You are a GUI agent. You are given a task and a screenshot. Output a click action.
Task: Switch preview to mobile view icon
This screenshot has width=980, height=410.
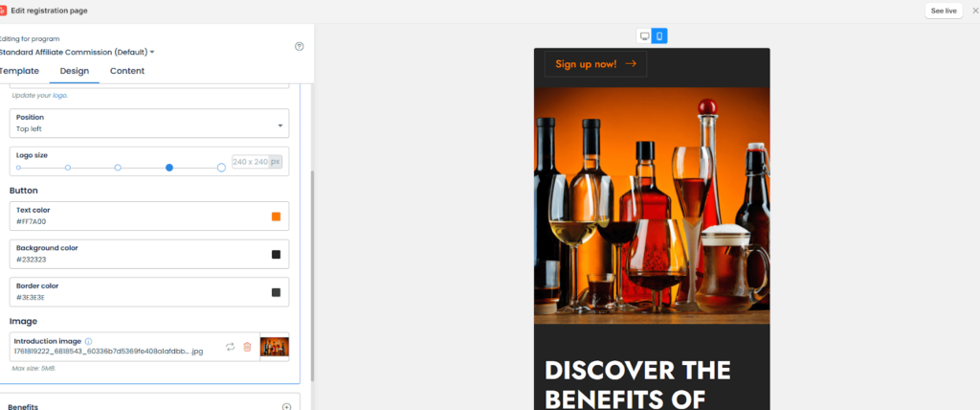point(659,36)
